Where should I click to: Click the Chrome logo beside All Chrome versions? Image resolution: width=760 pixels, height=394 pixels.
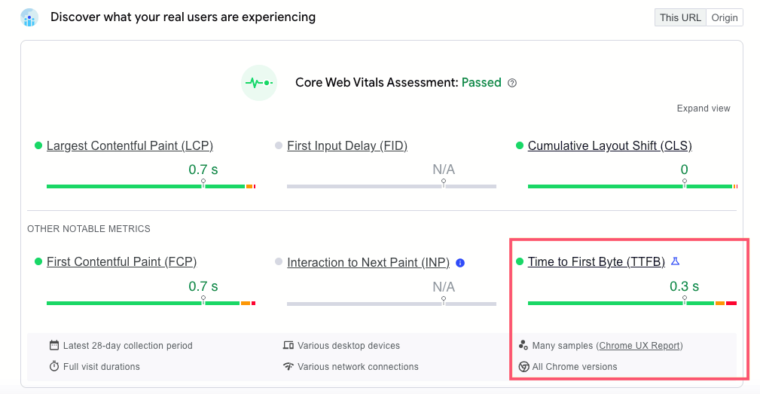523,367
